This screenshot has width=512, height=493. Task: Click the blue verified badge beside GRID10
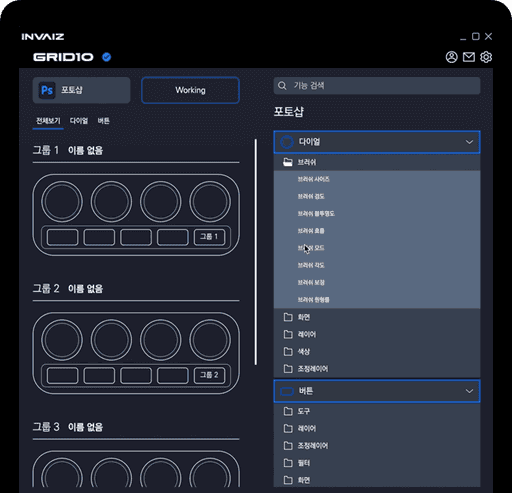point(106,57)
